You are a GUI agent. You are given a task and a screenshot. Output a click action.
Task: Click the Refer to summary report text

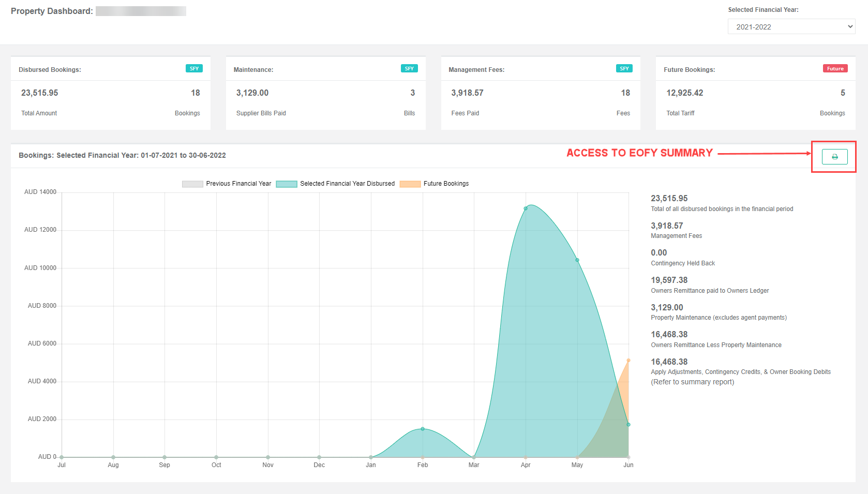pyautogui.click(x=693, y=382)
